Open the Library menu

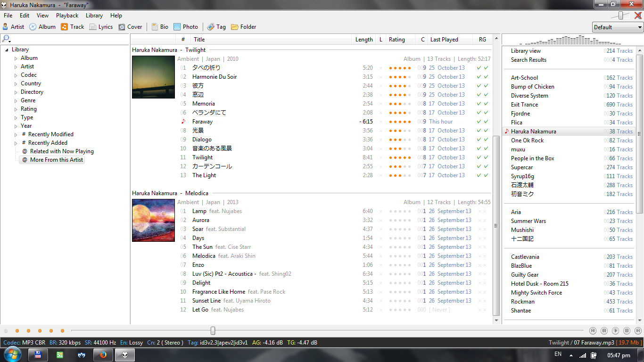coord(94,16)
